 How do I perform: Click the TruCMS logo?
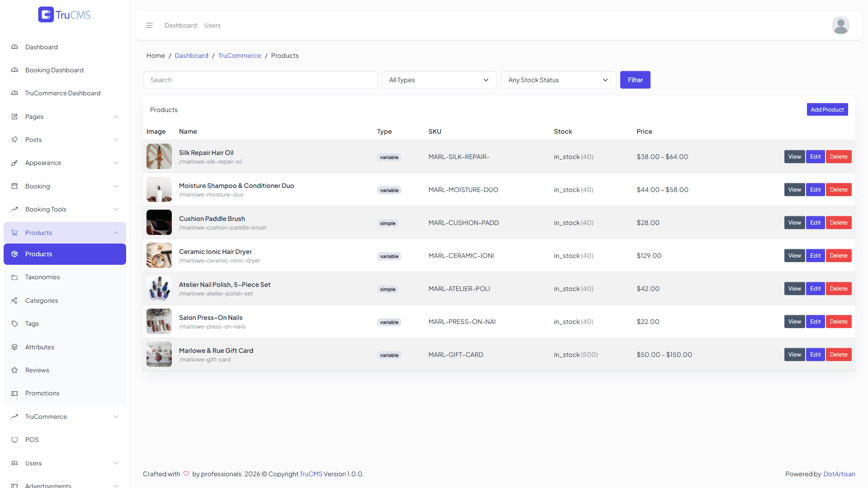coord(64,14)
